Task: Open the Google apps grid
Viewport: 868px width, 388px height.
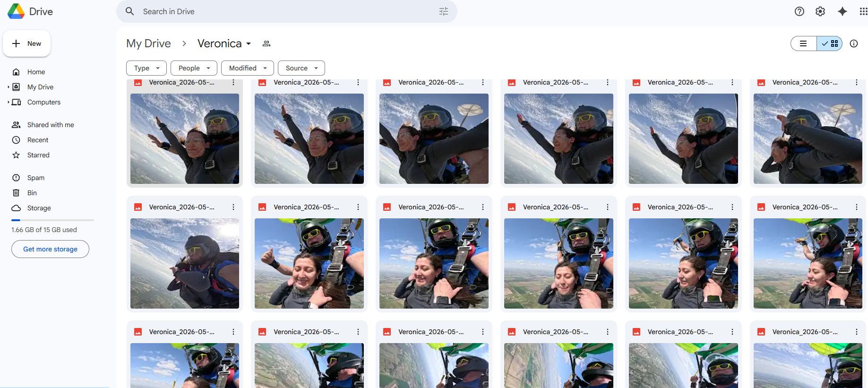Action: pos(863,11)
